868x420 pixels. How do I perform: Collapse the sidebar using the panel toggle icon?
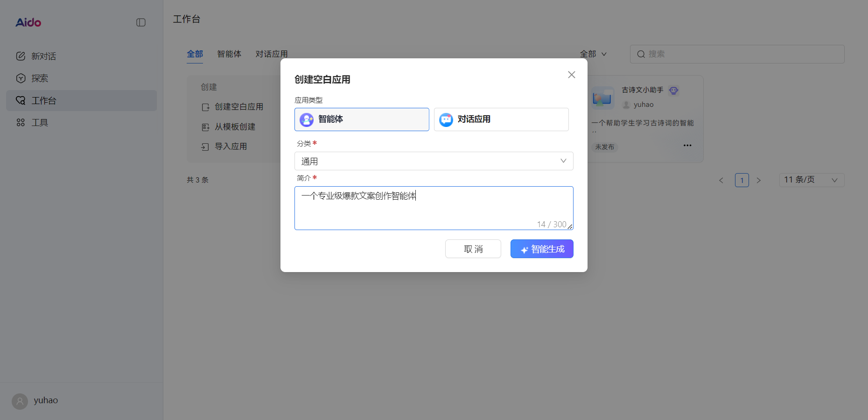click(x=140, y=22)
